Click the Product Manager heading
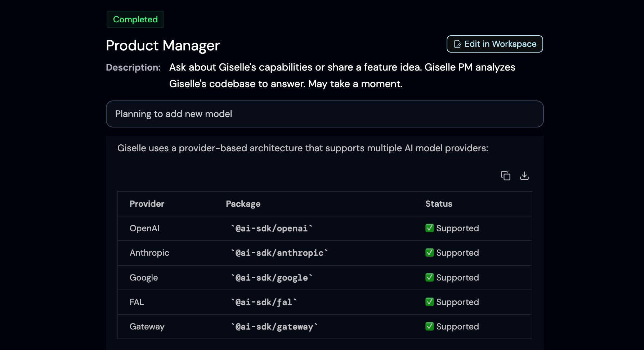Image resolution: width=644 pixels, height=350 pixels. tap(163, 46)
